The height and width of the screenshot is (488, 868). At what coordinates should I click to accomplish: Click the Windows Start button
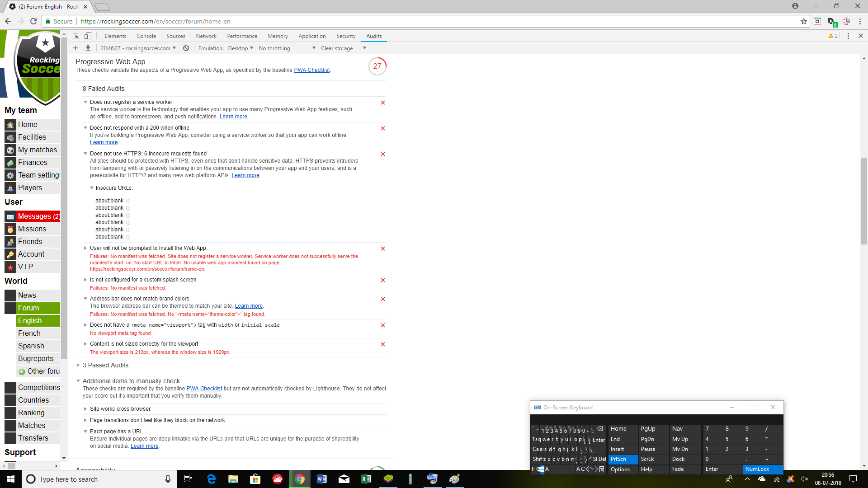pyautogui.click(x=11, y=479)
